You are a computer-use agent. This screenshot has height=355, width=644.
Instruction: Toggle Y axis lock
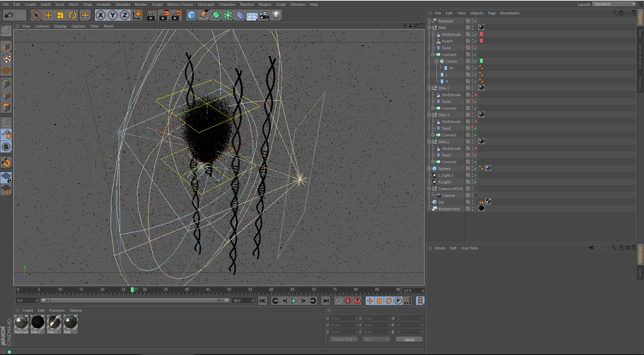[x=113, y=15]
